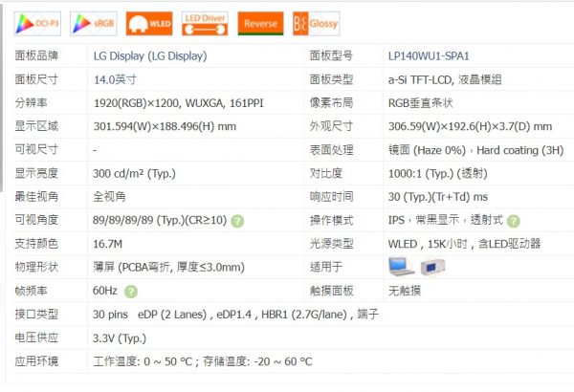Viewport: 574px width, 392px height.
Task: Select the WLED, 15K小时 light source value
Action: [x=464, y=244]
